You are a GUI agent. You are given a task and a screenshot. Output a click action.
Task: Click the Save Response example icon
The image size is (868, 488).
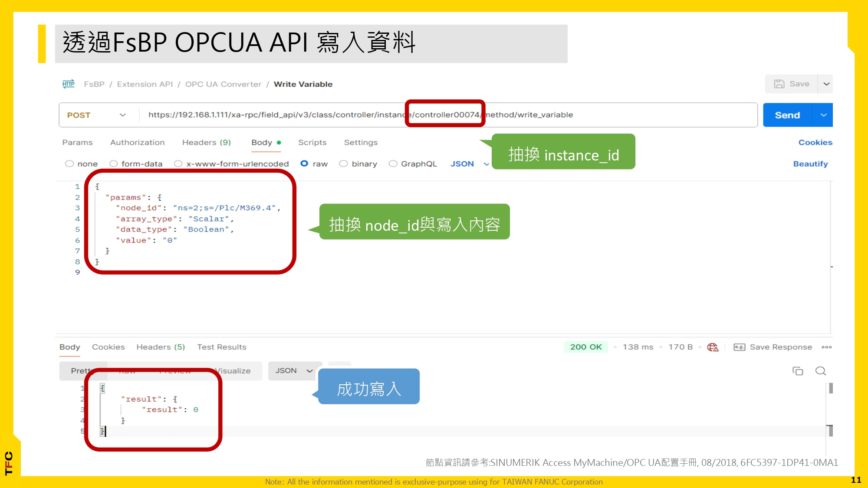(739, 347)
